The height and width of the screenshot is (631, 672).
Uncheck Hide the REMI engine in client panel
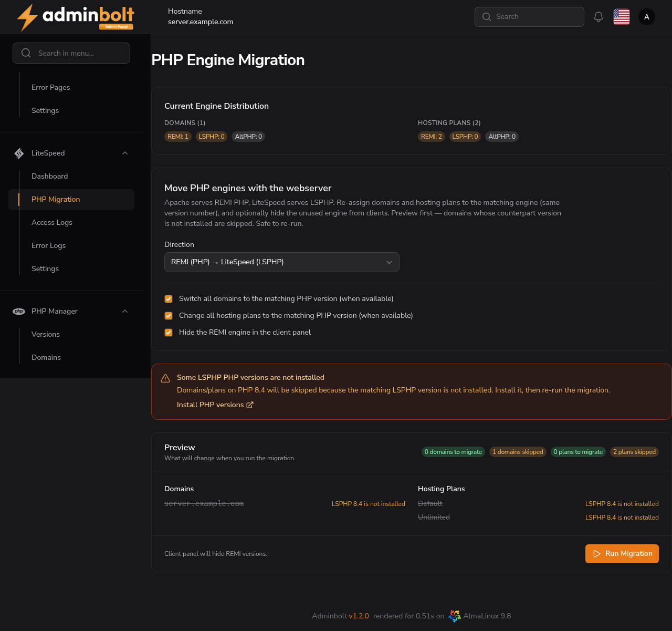click(x=169, y=333)
